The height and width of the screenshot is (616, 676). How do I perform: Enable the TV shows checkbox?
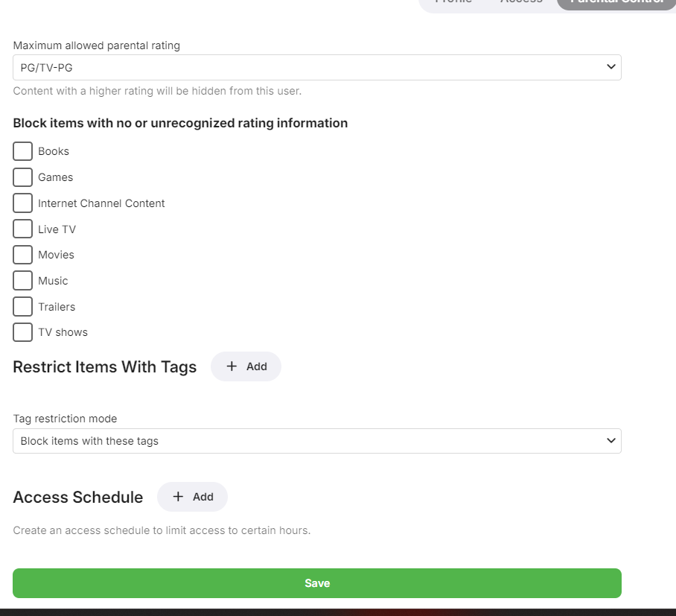tap(23, 332)
